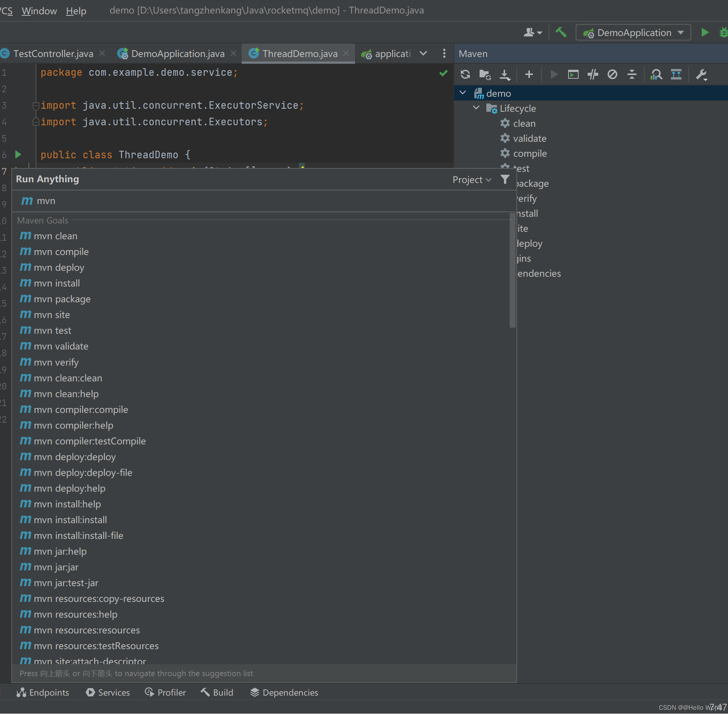This screenshot has width=728, height=714.
Task: Click the Build Project hammer icon
Action: pyautogui.click(x=561, y=33)
